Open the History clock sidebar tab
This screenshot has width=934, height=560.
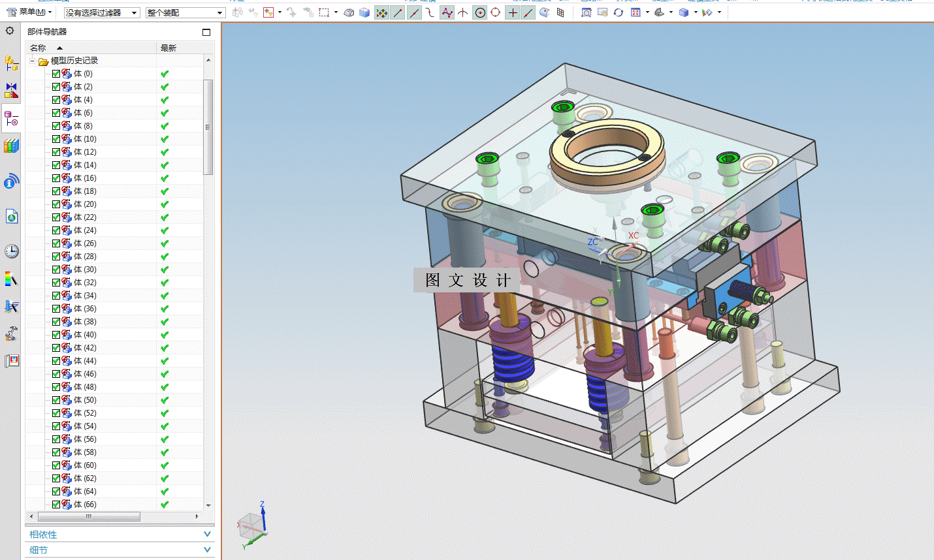11,251
